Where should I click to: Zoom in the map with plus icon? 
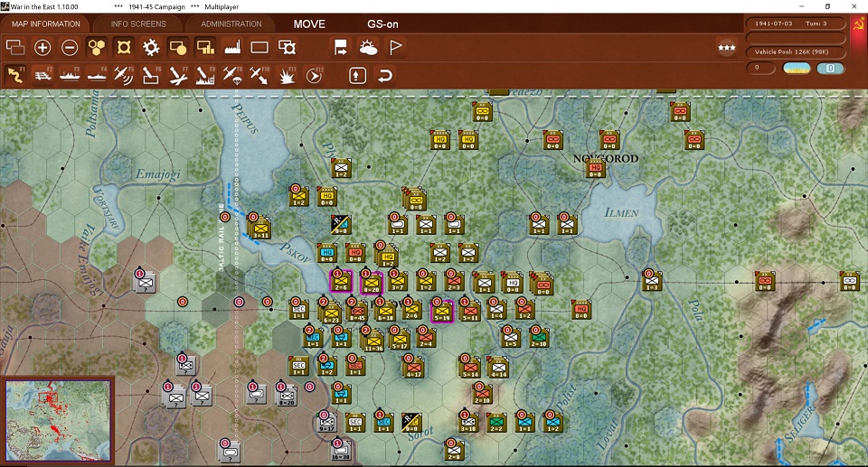pos(42,48)
